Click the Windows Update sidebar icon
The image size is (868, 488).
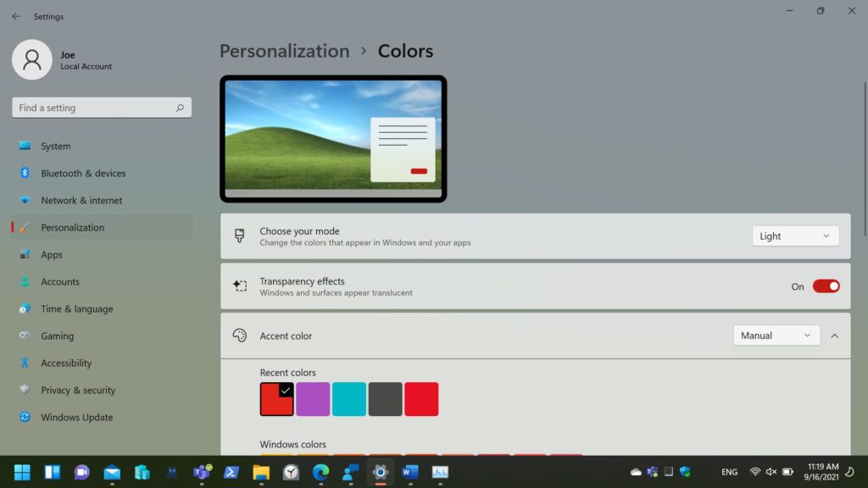(25, 417)
